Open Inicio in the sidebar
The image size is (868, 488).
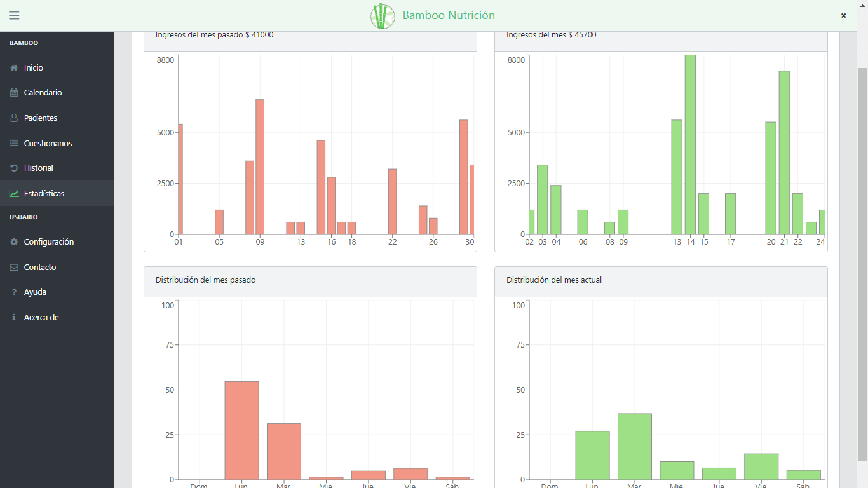point(57,67)
